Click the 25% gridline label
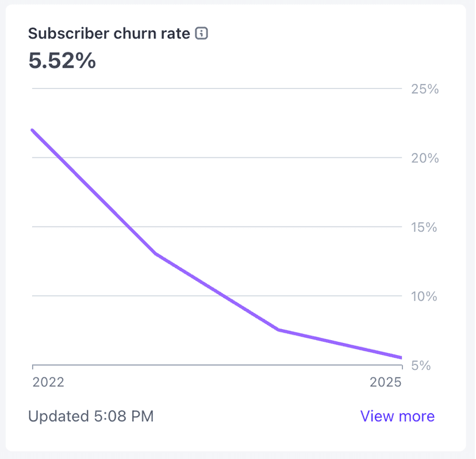The width and height of the screenshot is (476, 459). [425, 89]
